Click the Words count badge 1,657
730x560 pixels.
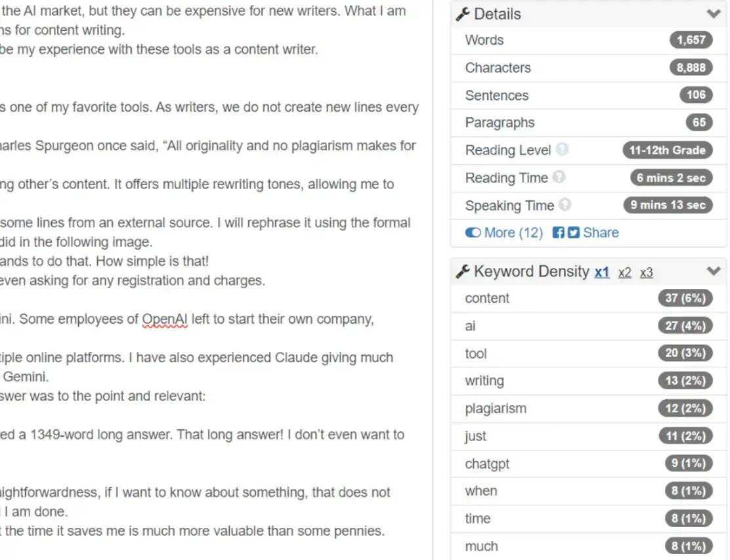tap(691, 40)
